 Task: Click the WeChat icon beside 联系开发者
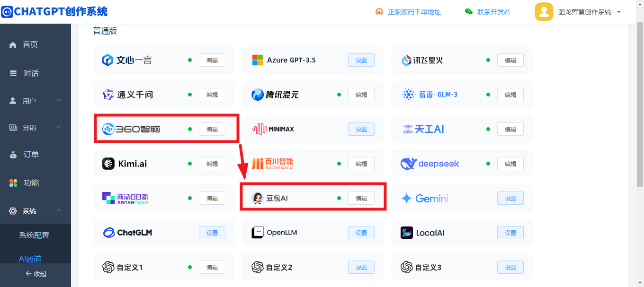pyautogui.click(x=469, y=12)
